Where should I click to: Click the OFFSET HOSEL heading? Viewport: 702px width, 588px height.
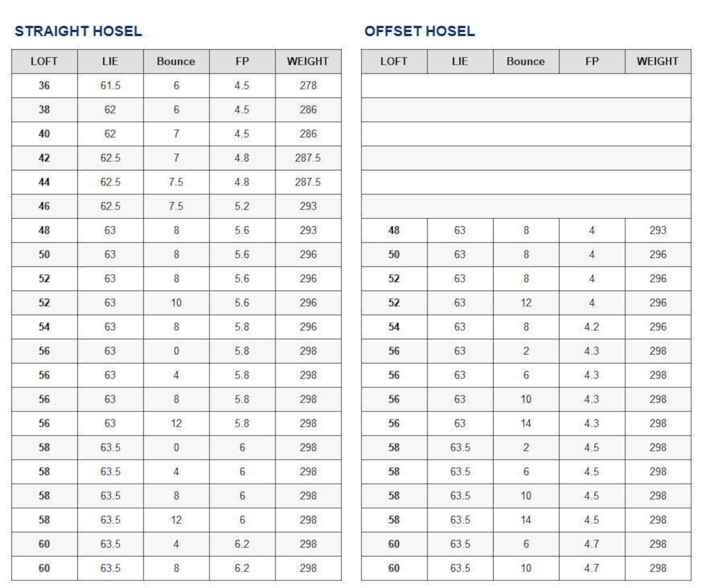420,31
